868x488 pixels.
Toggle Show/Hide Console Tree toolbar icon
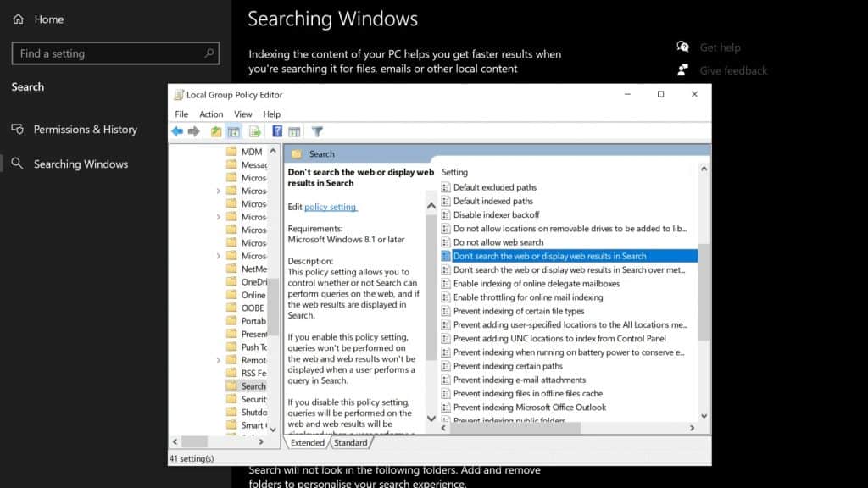click(x=234, y=131)
